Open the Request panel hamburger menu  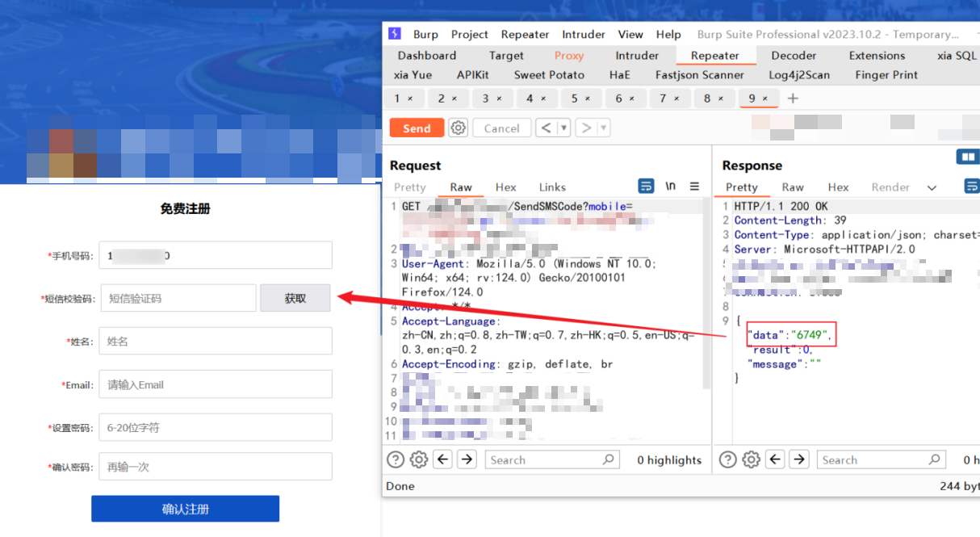(694, 187)
